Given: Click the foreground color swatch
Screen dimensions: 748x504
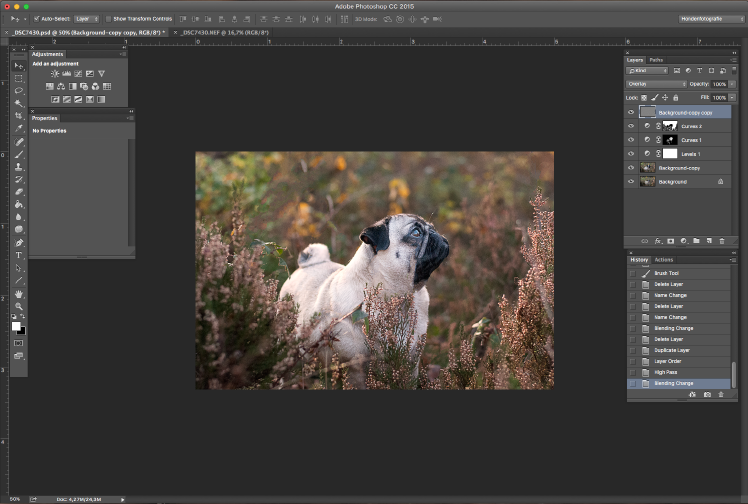Looking at the screenshot, I should coord(16,326).
